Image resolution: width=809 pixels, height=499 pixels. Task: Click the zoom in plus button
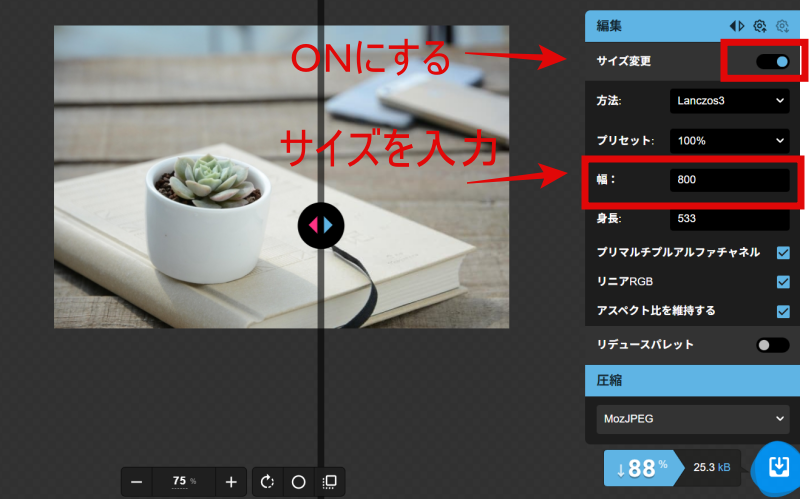coord(231,482)
